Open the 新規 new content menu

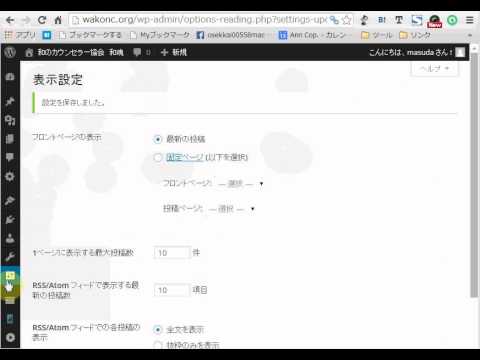[174, 52]
